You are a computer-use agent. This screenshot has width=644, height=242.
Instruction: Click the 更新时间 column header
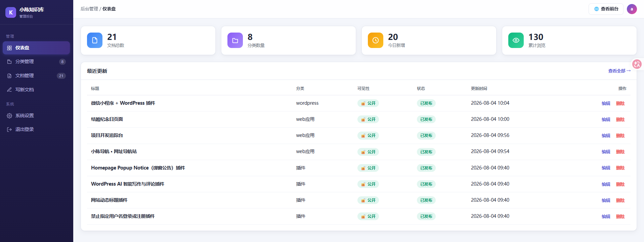(479, 89)
